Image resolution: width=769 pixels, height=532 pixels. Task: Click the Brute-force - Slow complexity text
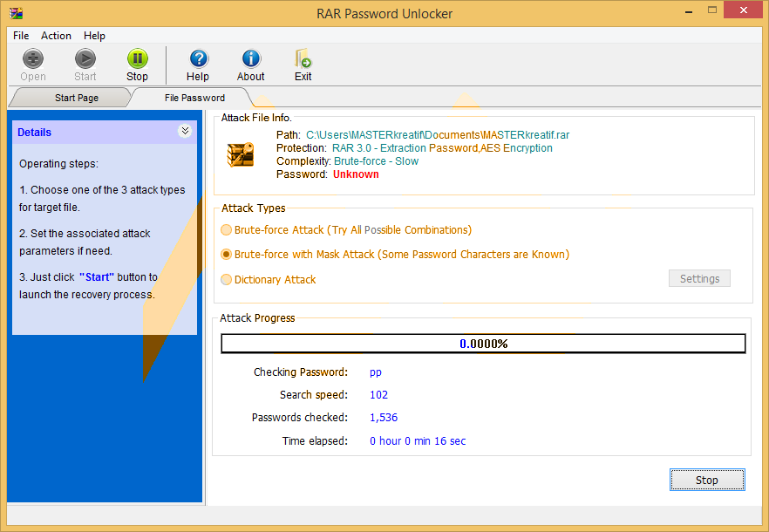[x=376, y=161]
